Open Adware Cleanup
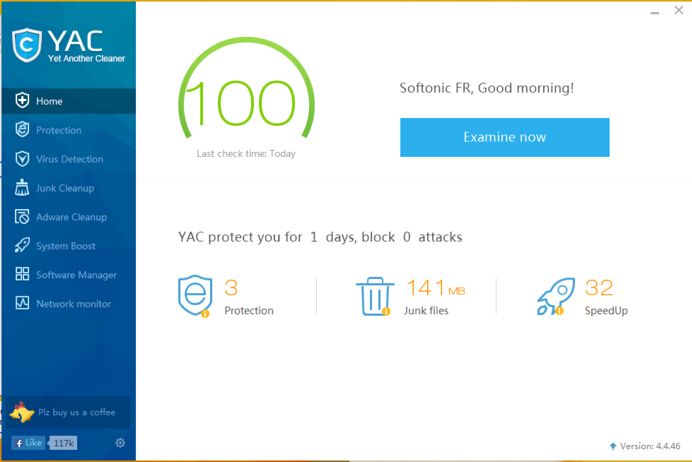The width and height of the screenshot is (692, 462). click(x=68, y=217)
